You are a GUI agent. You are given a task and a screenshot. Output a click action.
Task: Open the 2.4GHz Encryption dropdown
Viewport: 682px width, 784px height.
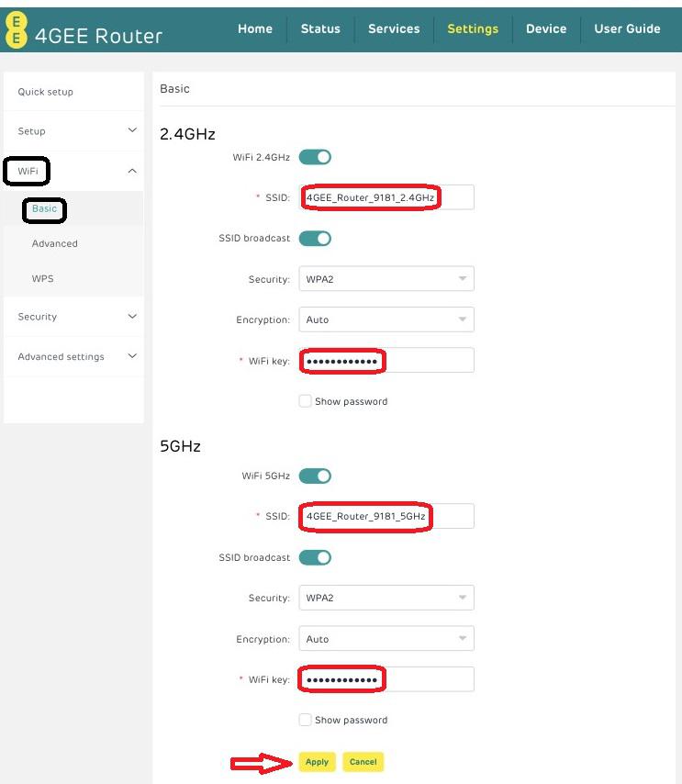point(386,319)
